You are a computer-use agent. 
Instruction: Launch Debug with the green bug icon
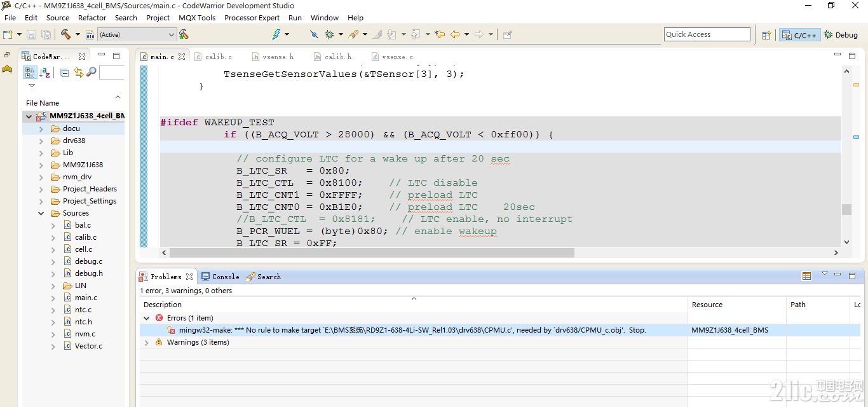click(x=330, y=34)
